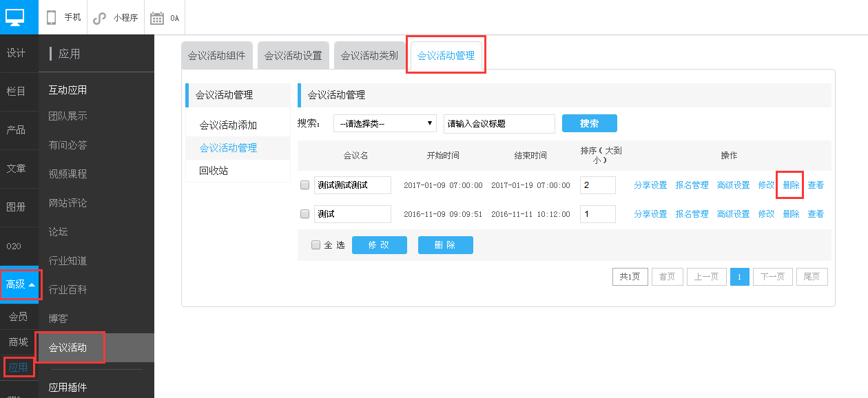
Task: Click 查看 link for 2016-11-09 meeting
Action: (816, 214)
